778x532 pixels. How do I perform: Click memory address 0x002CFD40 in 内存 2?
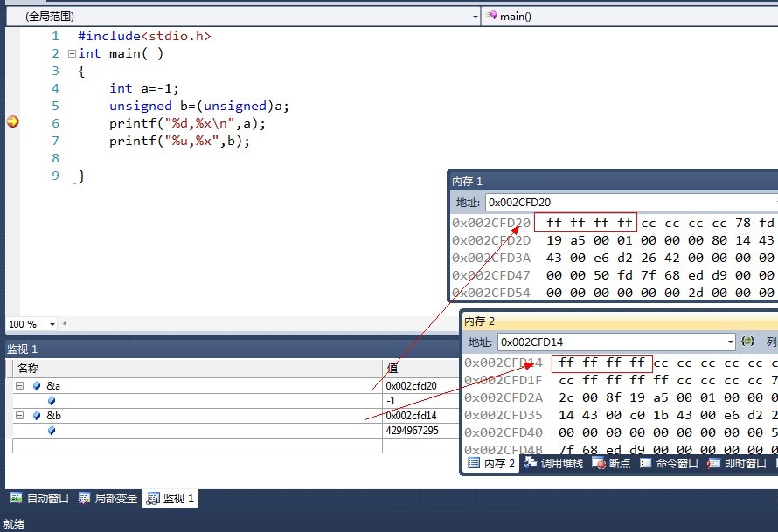tap(504, 432)
